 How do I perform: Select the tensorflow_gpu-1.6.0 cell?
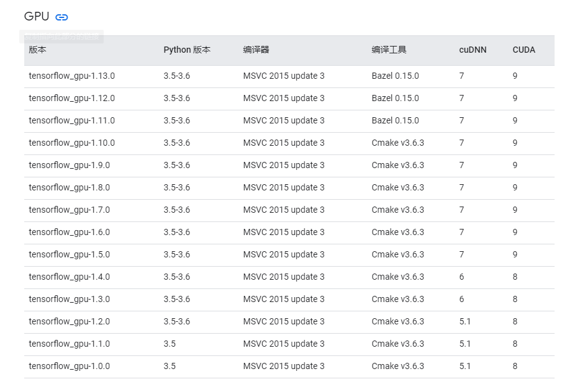(70, 233)
